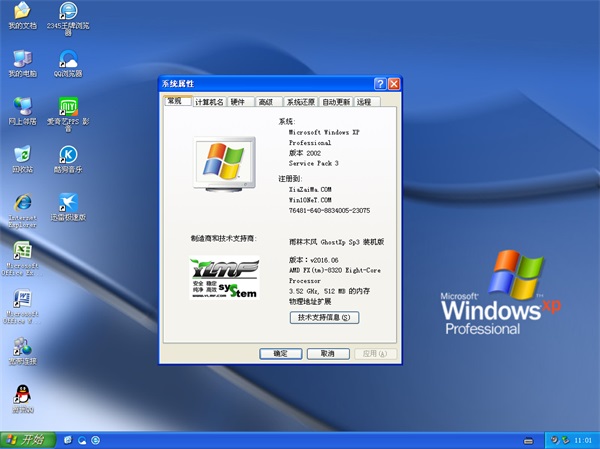
Task: Launch the 爱奇艺 PPS video shortcut
Action: tap(68, 106)
